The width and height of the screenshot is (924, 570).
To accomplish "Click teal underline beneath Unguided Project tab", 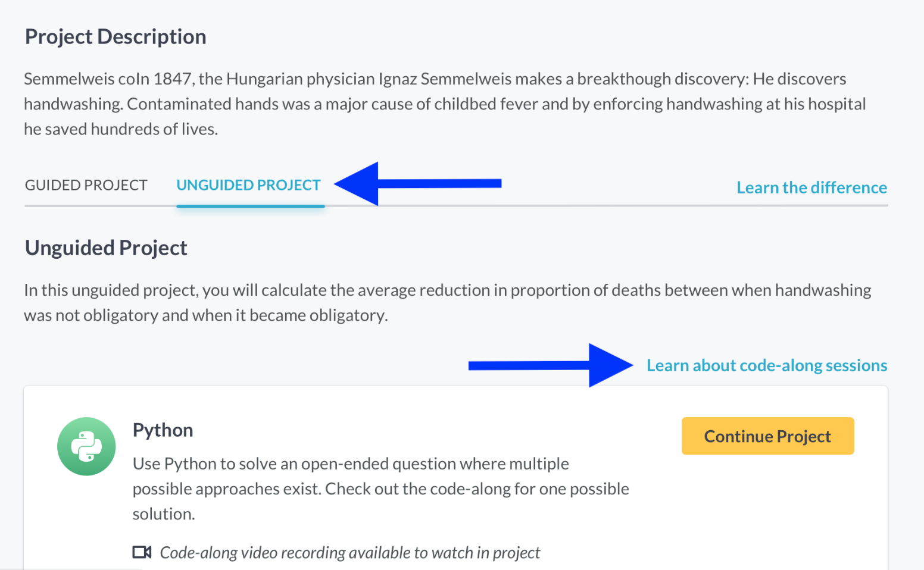I will (251, 206).
